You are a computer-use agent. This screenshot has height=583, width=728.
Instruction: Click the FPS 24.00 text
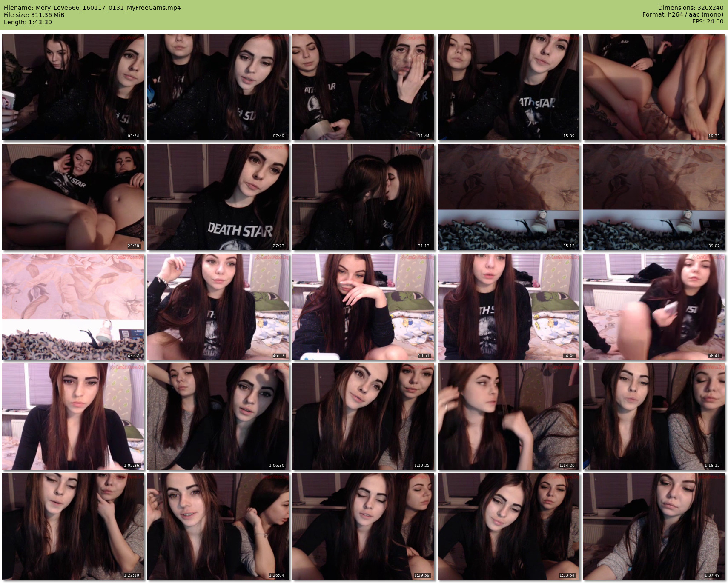pyautogui.click(x=708, y=21)
